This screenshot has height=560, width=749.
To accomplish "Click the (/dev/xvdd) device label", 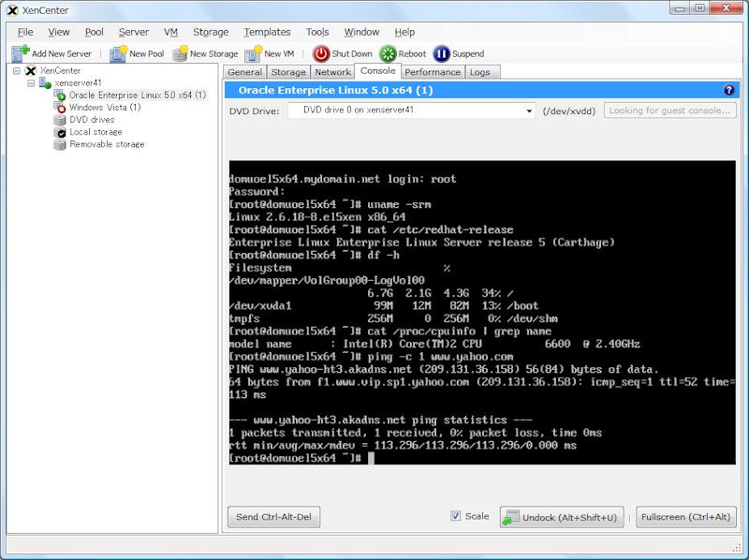I will point(569,111).
